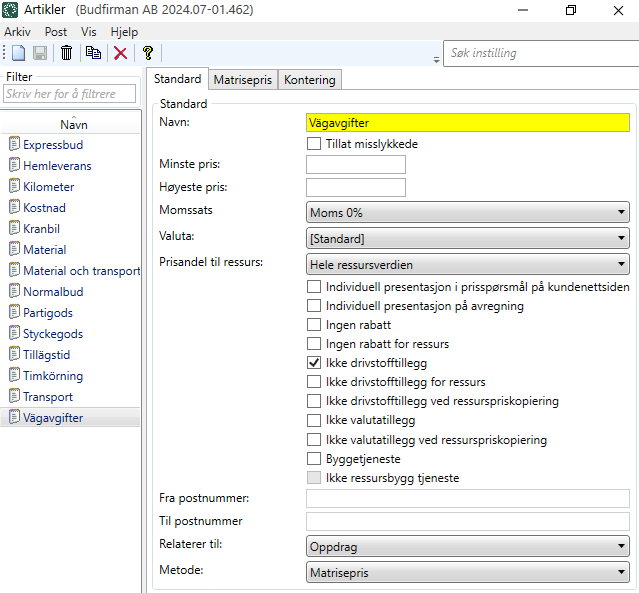Screen dimensions: 639x593
Task: Select the Timkörning article in the list
Action: pyautogui.click(x=53, y=376)
